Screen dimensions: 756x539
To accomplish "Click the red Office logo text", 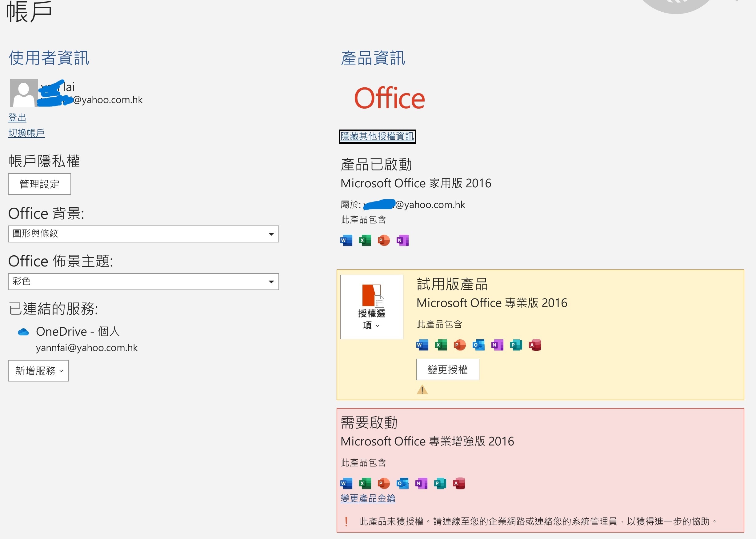I will (389, 98).
